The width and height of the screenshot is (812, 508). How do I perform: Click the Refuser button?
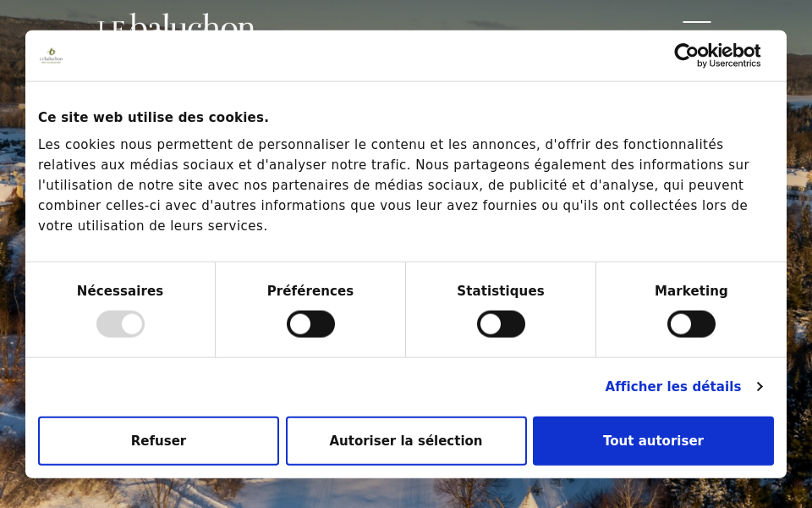[x=158, y=440]
